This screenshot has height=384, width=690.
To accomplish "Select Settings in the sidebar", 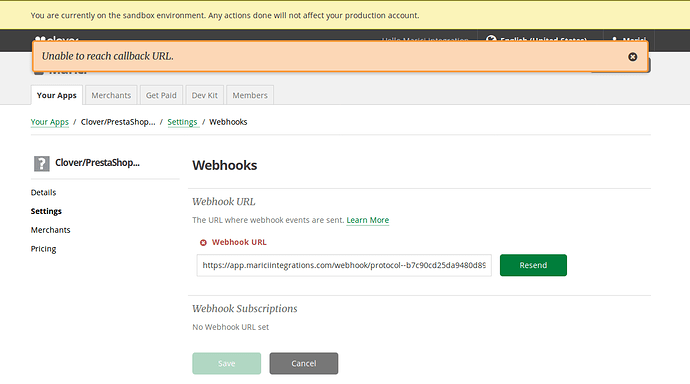I will click(x=46, y=211).
